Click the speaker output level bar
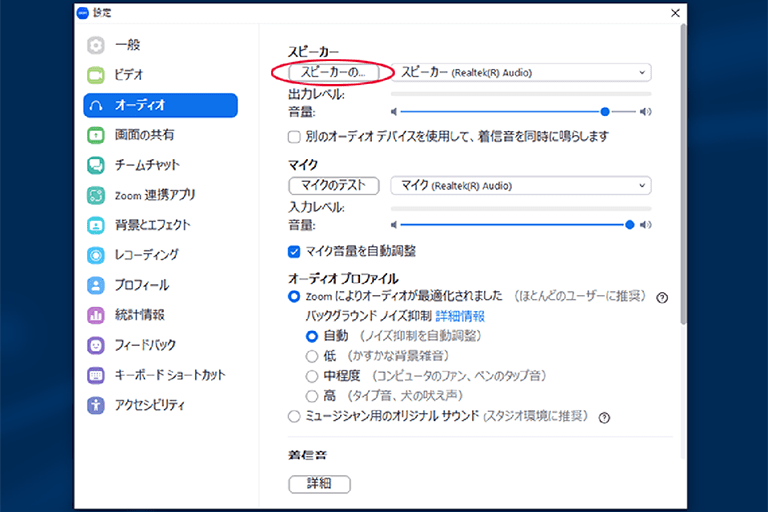The width and height of the screenshot is (768, 512). coord(521,94)
